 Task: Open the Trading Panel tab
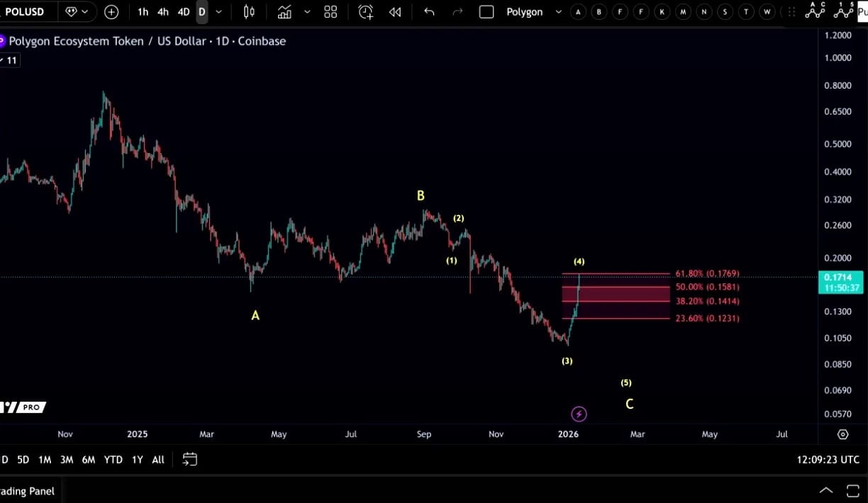tap(28, 491)
